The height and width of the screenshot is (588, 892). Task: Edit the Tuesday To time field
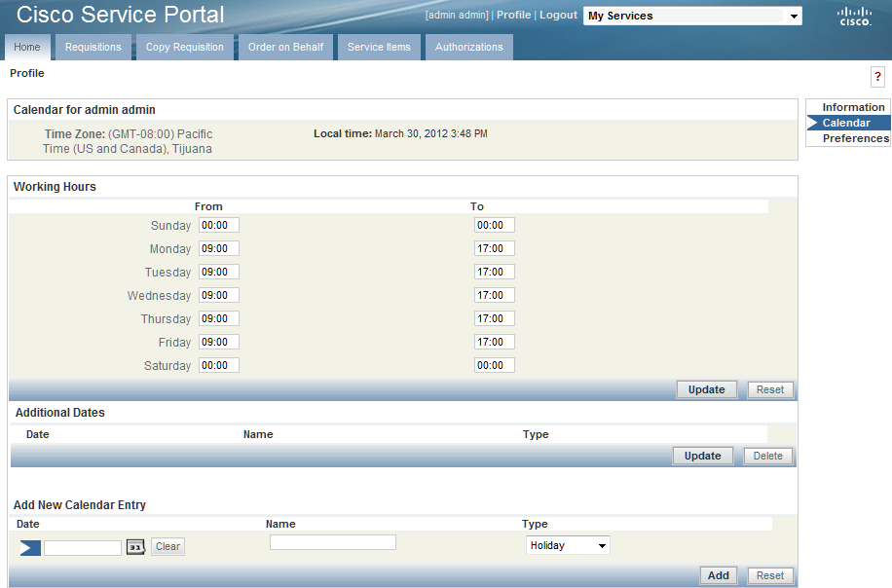[x=495, y=272]
